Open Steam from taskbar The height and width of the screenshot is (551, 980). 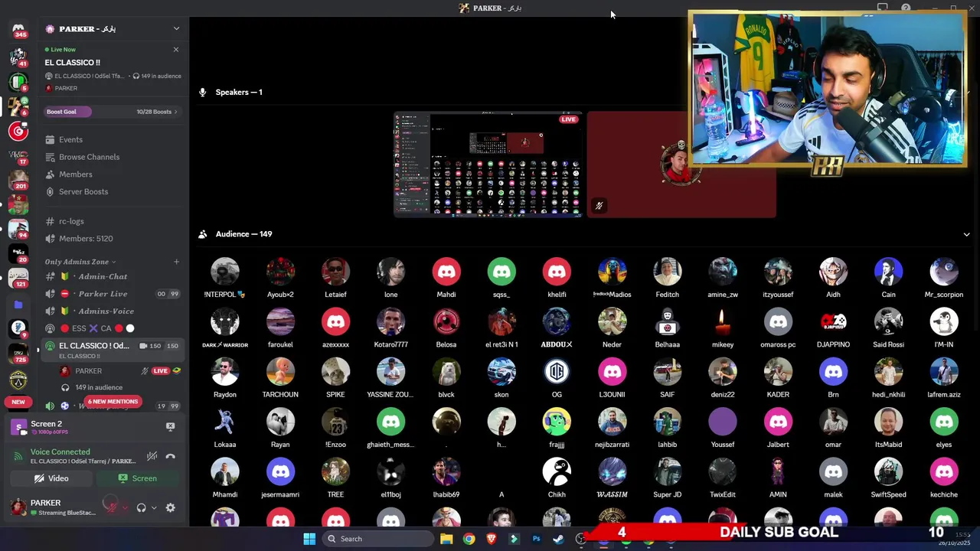[558, 539]
